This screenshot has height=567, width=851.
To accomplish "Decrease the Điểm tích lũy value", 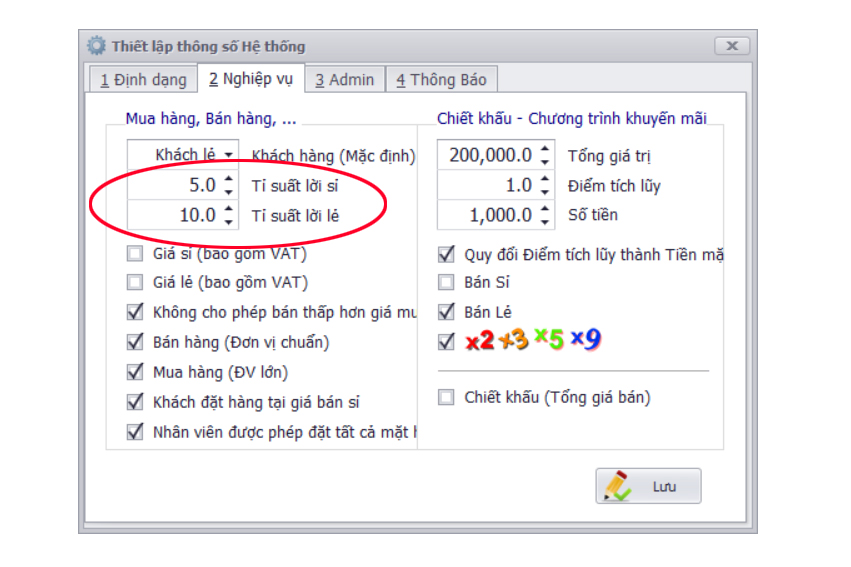I will click(545, 190).
